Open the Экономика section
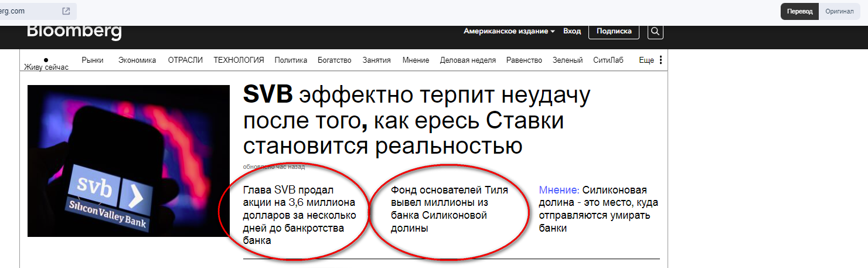This screenshot has height=268, width=868. [x=137, y=60]
